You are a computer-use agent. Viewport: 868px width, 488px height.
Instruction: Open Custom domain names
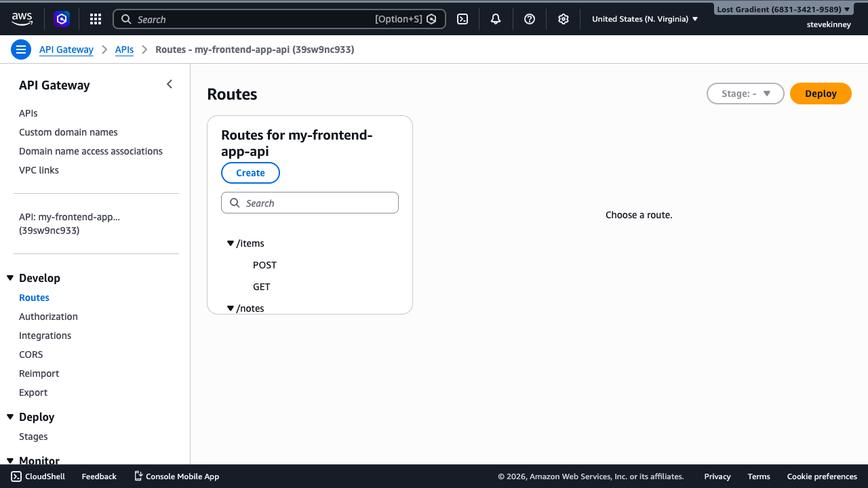[x=68, y=132]
